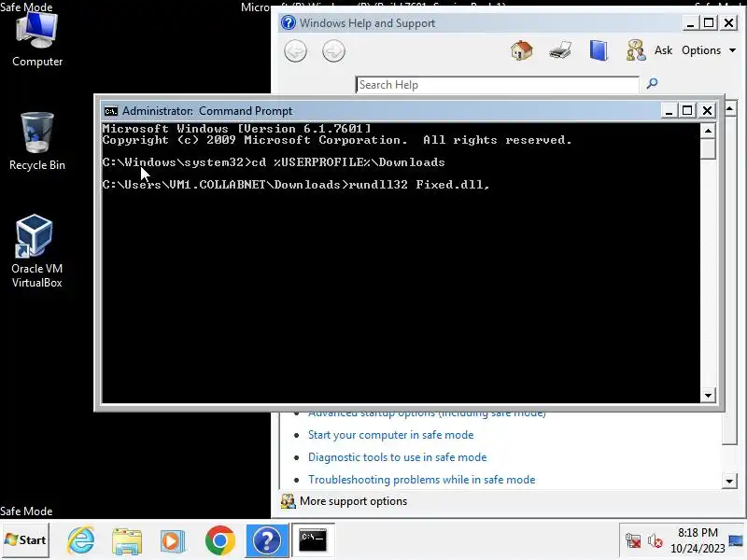The height and width of the screenshot is (560, 747).
Task: Click the Ask label in Help toolbar
Action: tap(663, 50)
